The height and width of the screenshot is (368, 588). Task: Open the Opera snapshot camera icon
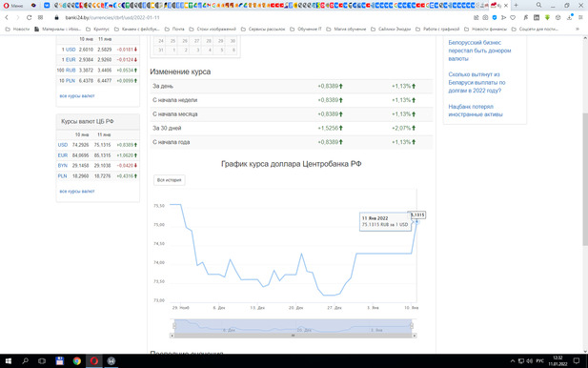(485, 17)
